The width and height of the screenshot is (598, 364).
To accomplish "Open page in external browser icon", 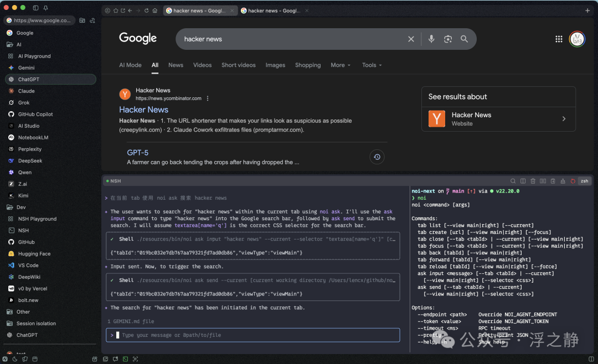I will (123, 11).
